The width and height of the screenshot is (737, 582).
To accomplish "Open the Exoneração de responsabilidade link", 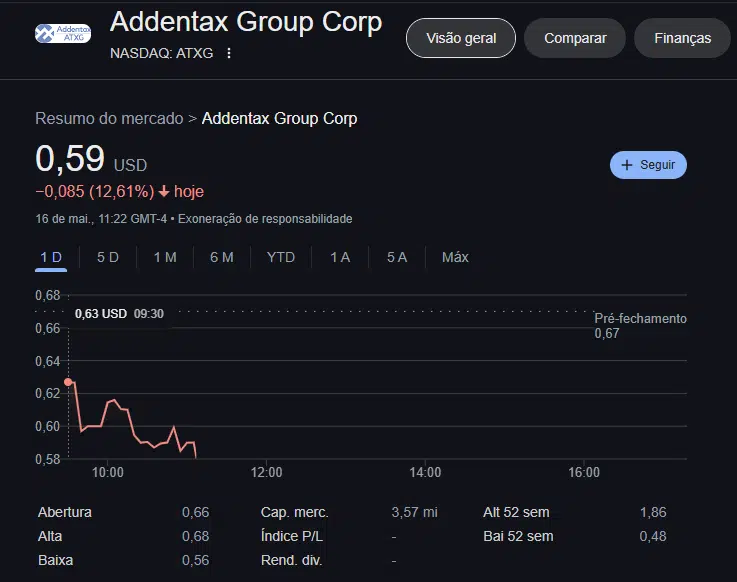I will tap(265, 219).
